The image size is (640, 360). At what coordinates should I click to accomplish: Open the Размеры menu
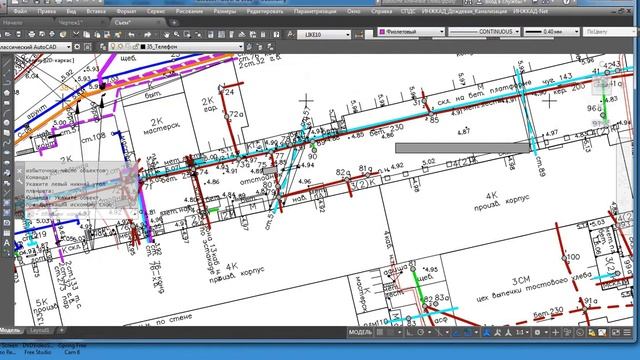pyautogui.click(x=224, y=11)
